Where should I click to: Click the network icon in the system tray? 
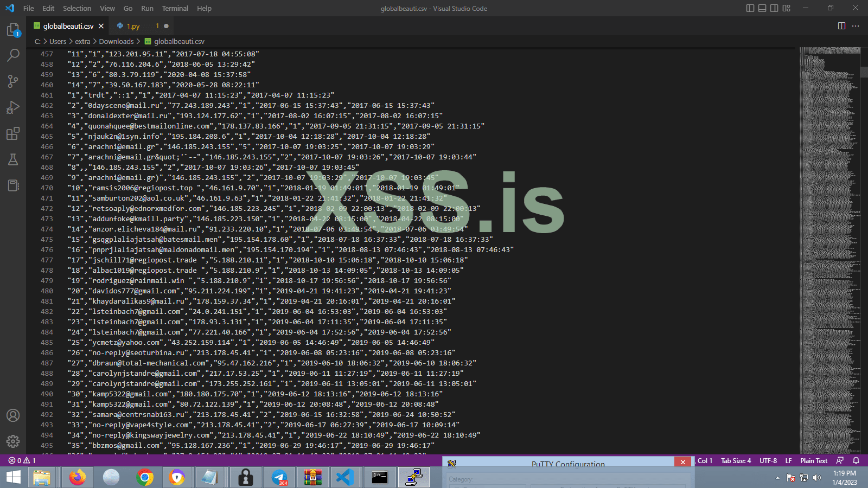click(x=804, y=478)
